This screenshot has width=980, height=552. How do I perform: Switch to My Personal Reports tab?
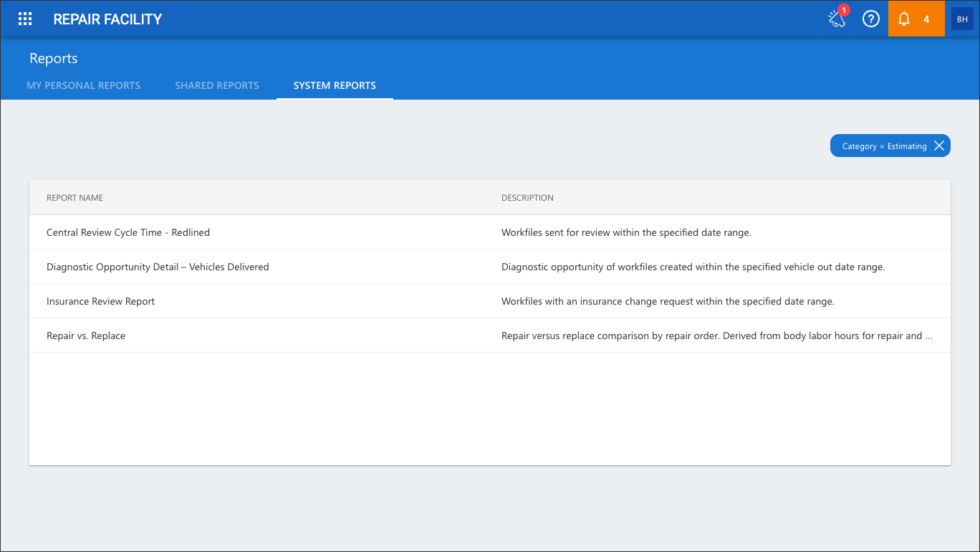pyautogui.click(x=84, y=85)
